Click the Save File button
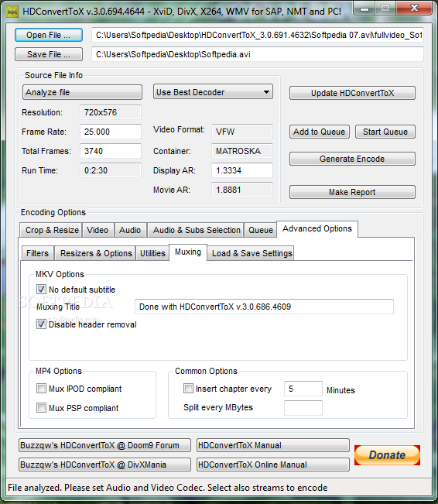 point(49,54)
